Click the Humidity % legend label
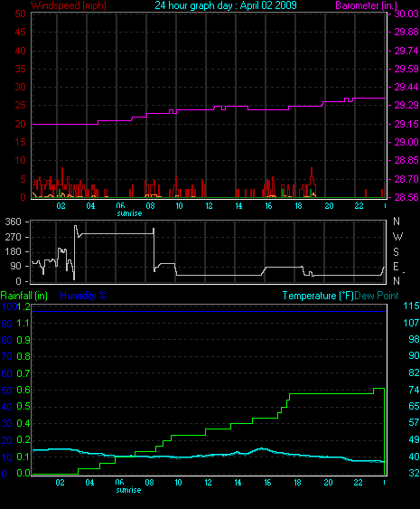420x509 pixels. [x=83, y=296]
